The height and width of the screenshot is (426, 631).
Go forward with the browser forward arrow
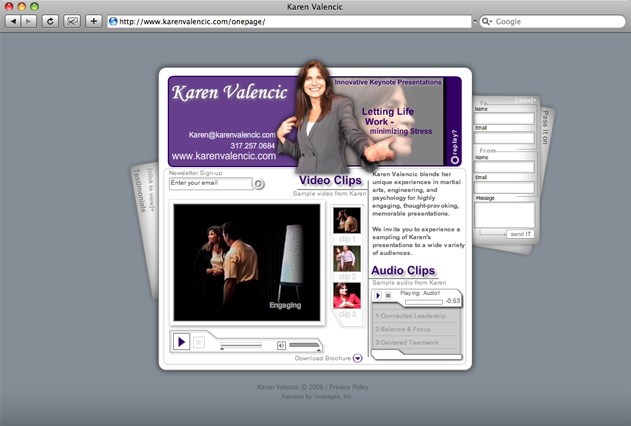click(x=28, y=21)
